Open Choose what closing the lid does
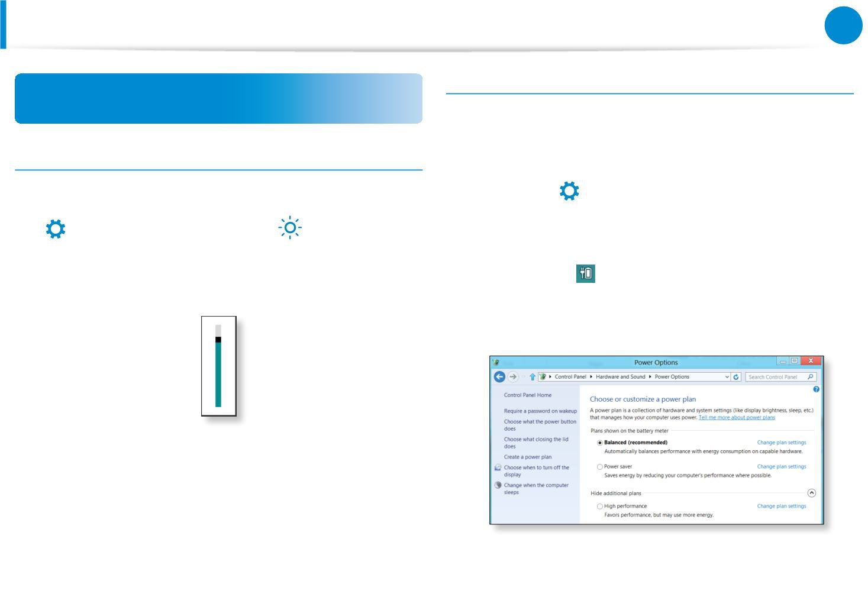This screenshot has height=616, width=868. pyautogui.click(x=536, y=443)
